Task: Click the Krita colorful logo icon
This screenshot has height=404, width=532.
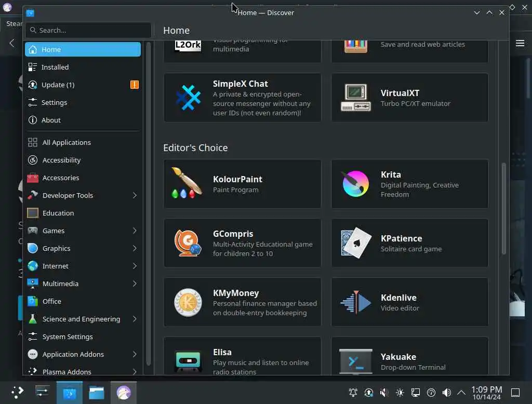Action: pos(355,184)
